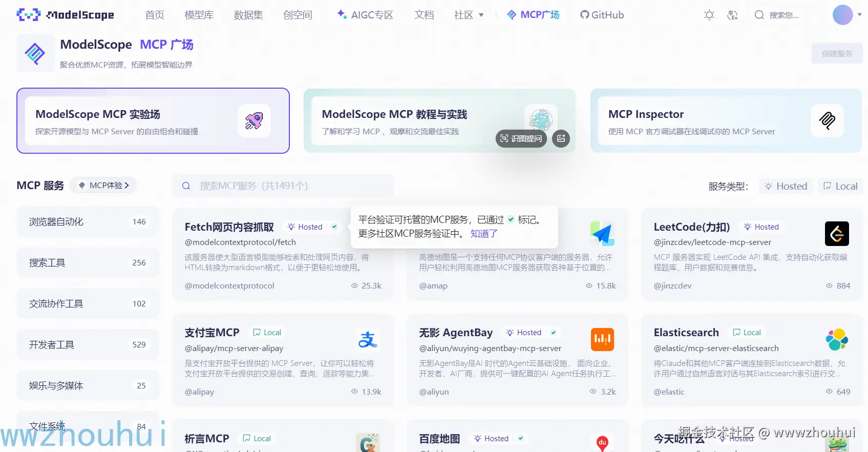Open the 无影 AgentBay service card

517,360
